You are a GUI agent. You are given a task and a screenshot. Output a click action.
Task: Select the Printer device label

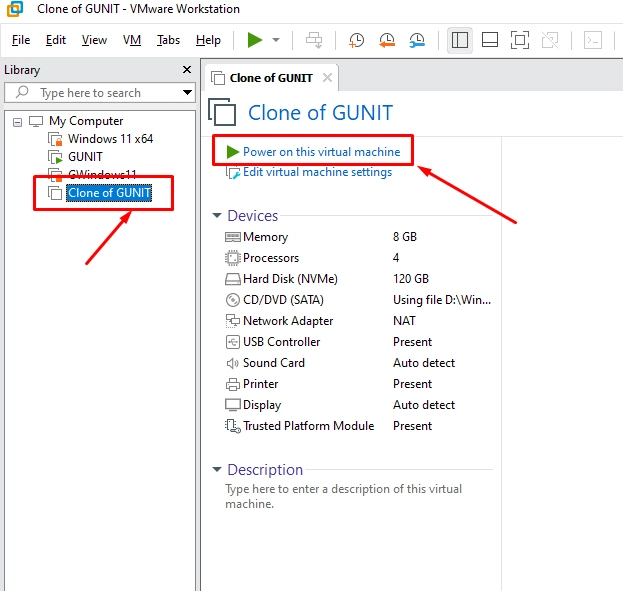tap(261, 384)
